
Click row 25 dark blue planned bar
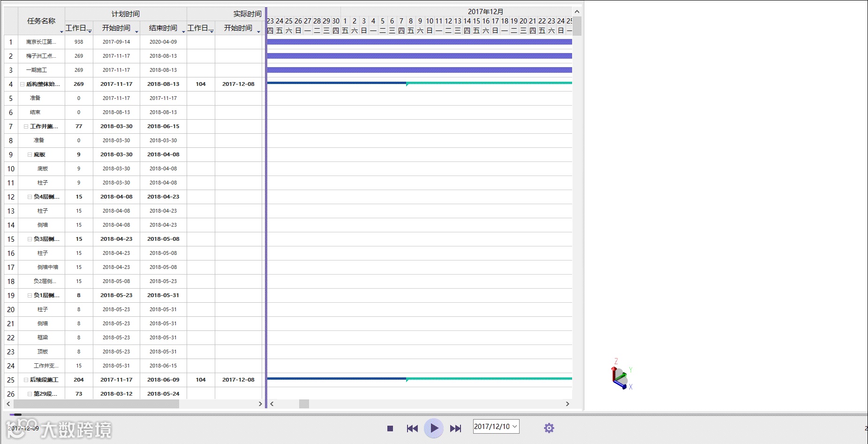(337, 378)
